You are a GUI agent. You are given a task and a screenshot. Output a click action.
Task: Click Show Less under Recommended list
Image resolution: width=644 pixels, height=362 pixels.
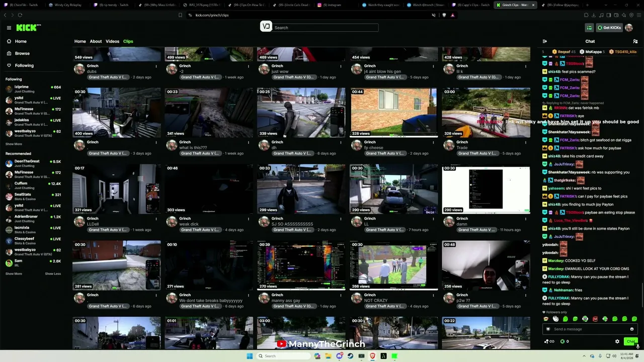click(x=53, y=274)
